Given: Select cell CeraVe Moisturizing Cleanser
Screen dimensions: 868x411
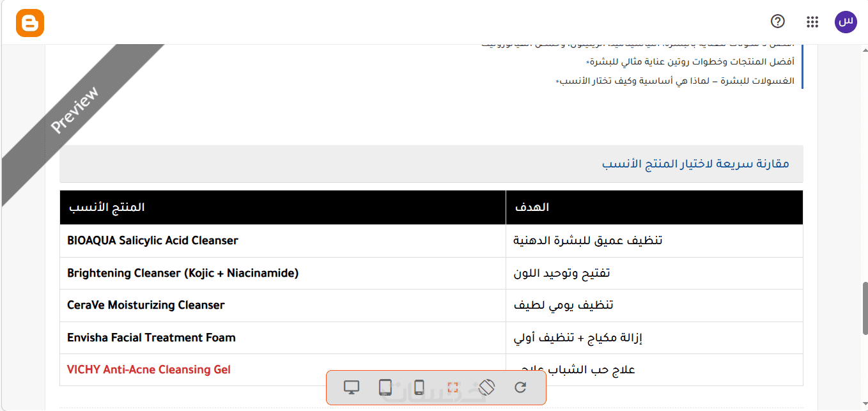Looking at the screenshot, I should point(283,306).
